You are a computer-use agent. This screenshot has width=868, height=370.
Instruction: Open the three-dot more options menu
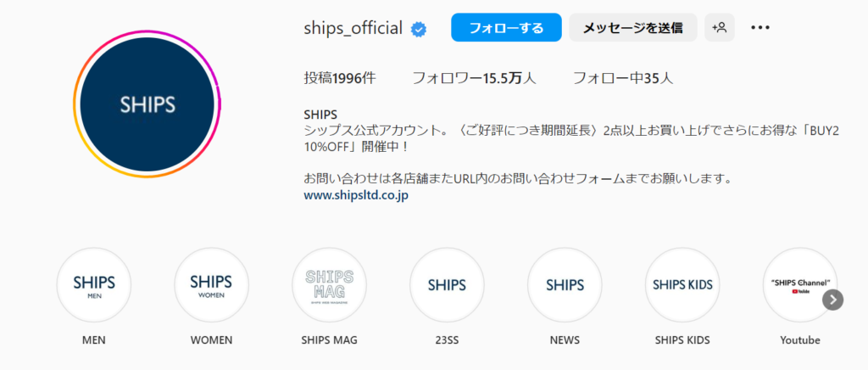point(760,27)
